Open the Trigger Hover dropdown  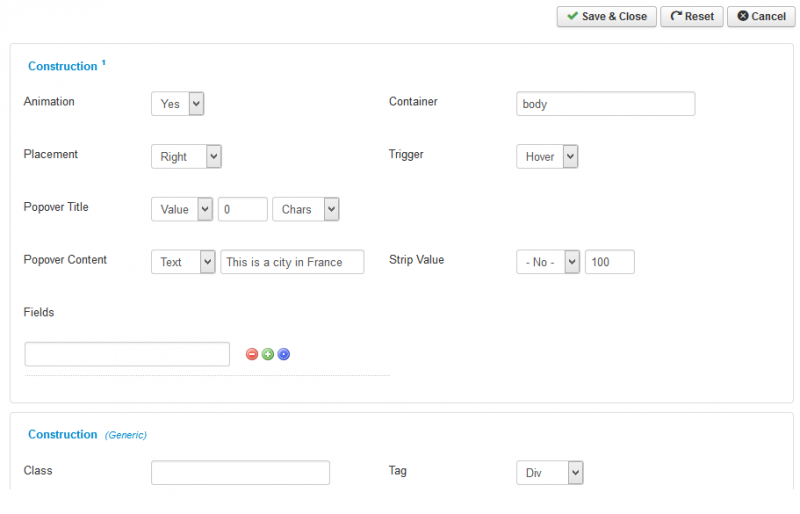[x=547, y=156]
